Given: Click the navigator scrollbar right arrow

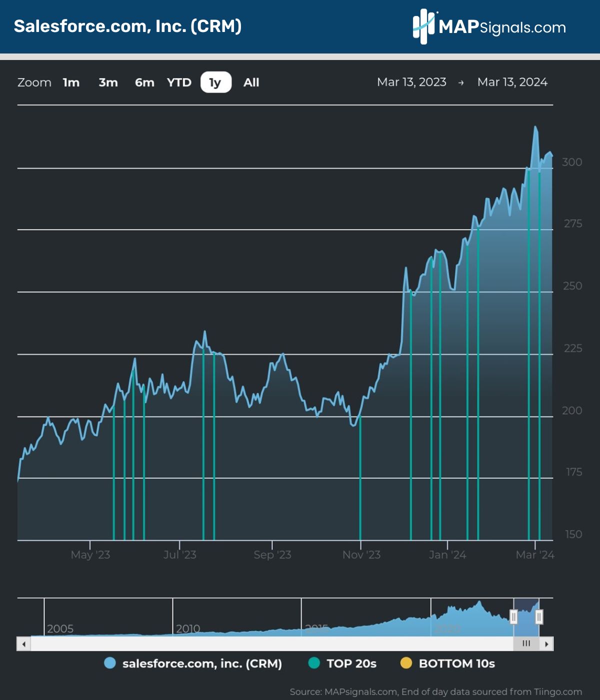Looking at the screenshot, I should [546, 644].
